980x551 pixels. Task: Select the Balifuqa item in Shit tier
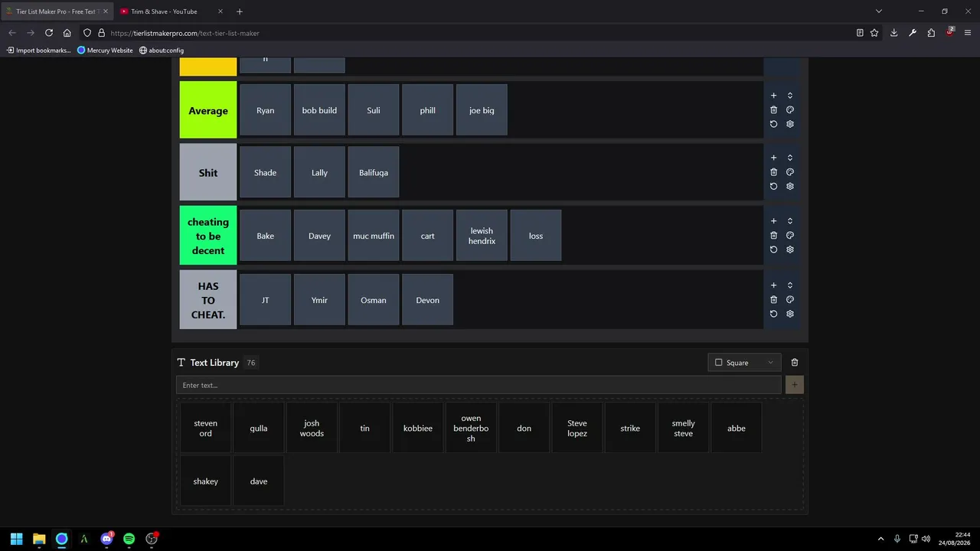click(x=374, y=172)
